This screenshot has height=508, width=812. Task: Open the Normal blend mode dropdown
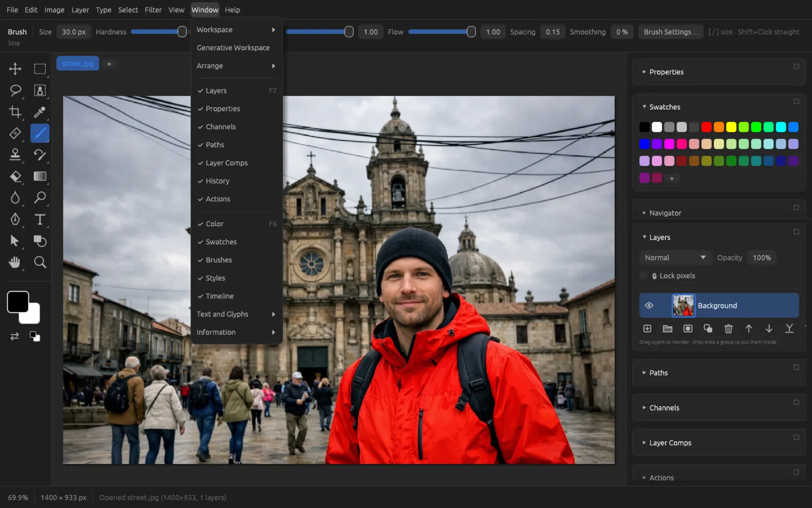click(x=675, y=258)
